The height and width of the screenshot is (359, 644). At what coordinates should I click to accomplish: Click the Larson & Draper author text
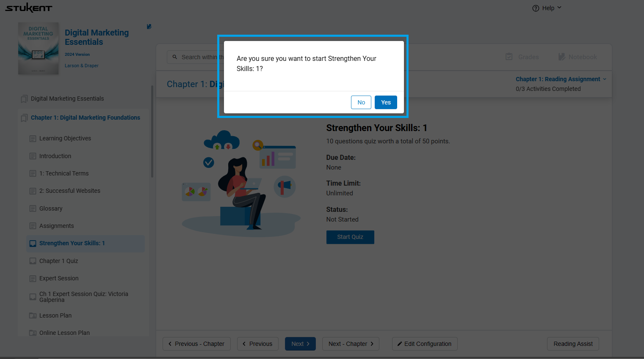pos(82,66)
